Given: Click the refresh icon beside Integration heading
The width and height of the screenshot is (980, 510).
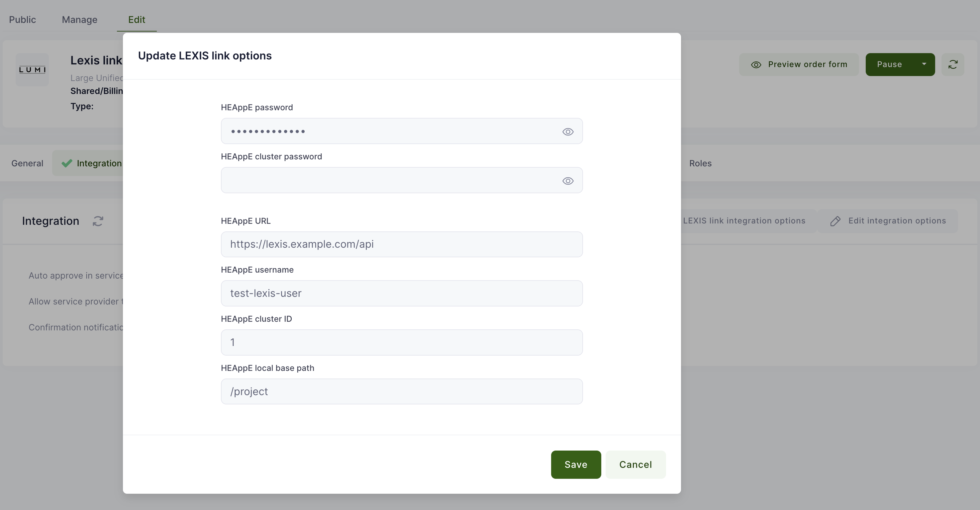Looking at the screenshot, I should pyautogui.click(x=98, y=221).
